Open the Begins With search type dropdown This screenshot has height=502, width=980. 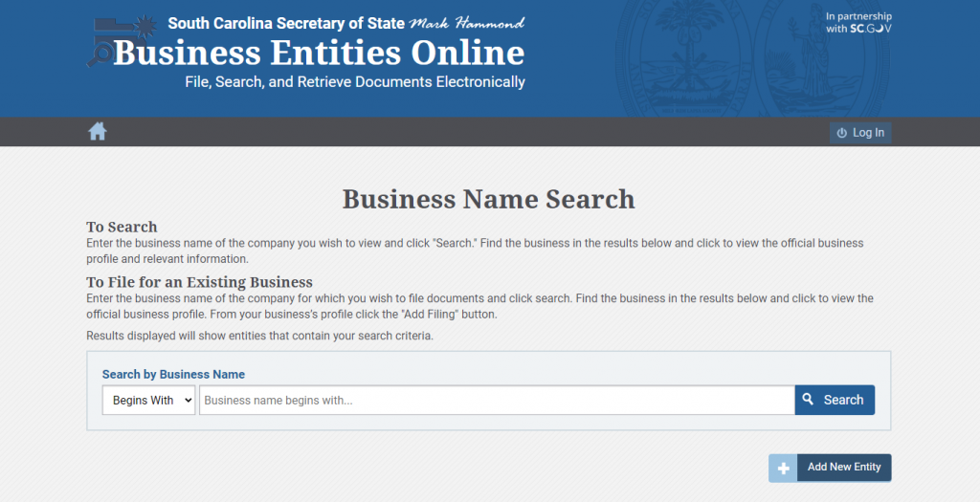pyautogui.click(x=148, y=401)
